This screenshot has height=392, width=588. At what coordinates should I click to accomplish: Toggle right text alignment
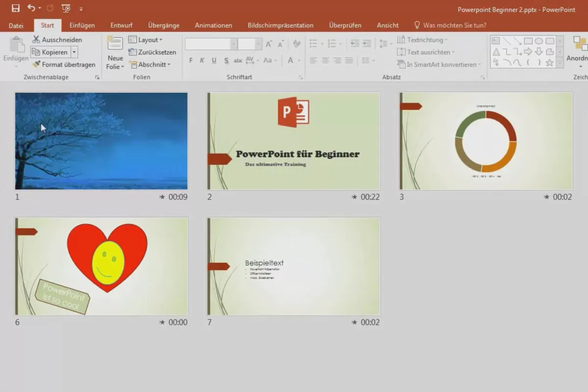coord(337,61)
